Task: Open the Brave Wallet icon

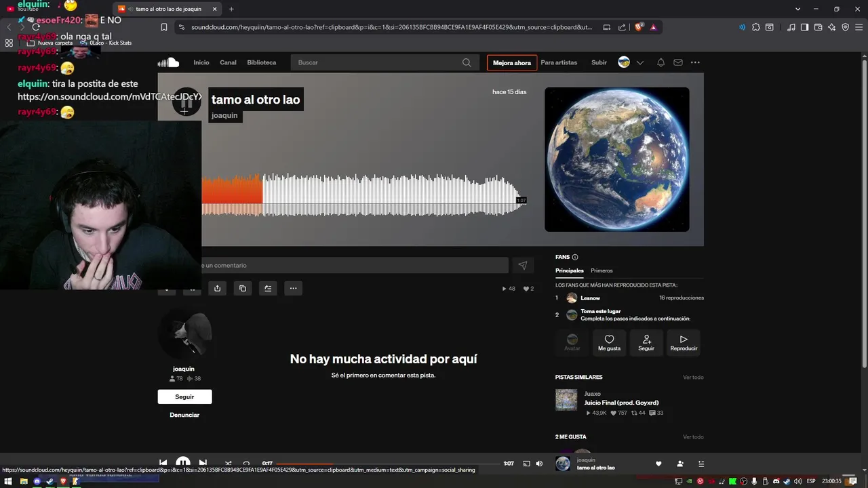Action: tap(818, 27)
